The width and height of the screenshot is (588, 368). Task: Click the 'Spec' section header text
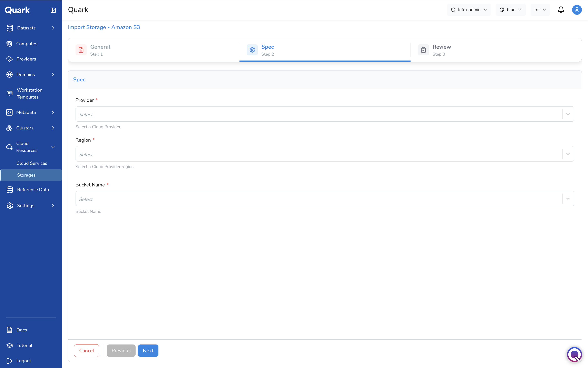click(x=79, y=80)
